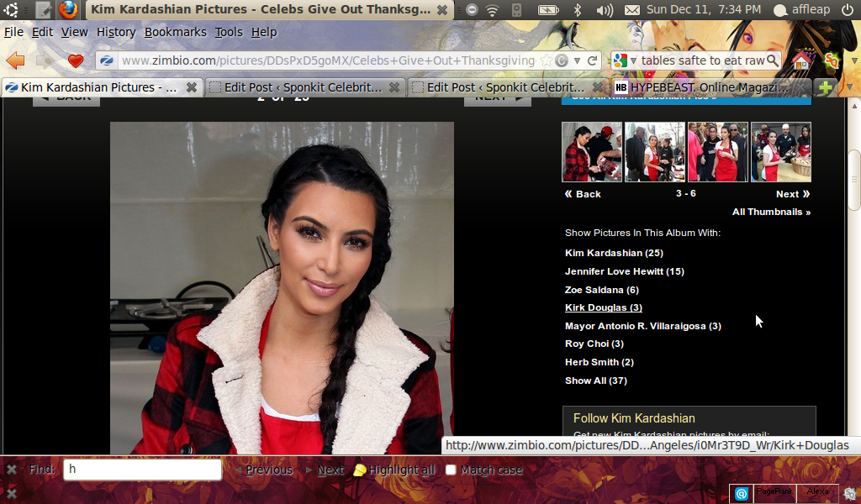
Task: Open the View menu
Action: tap(74, 33)
